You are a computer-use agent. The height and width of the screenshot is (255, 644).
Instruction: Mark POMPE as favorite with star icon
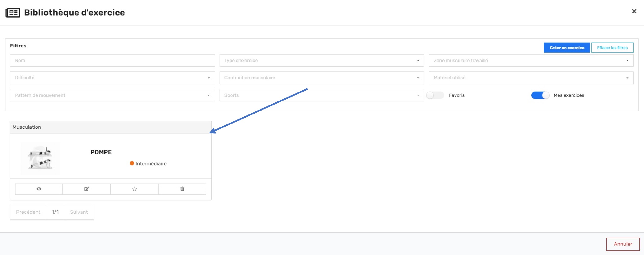point(134,189)
